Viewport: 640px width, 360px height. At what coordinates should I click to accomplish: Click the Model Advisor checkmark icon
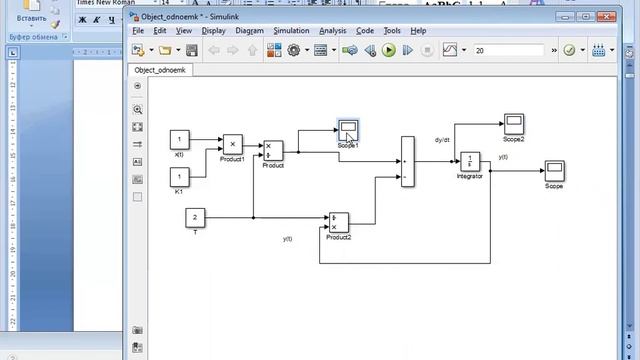pos(569,50)
